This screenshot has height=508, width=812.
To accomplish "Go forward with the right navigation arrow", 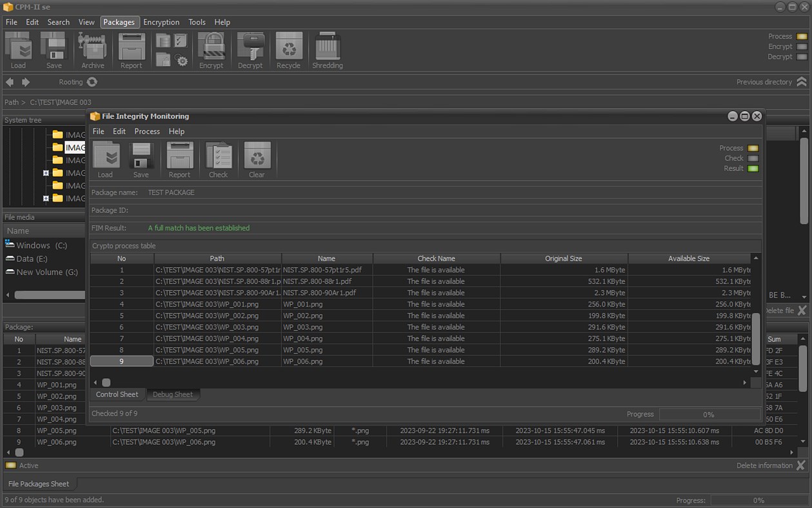I will click(26, 82).
